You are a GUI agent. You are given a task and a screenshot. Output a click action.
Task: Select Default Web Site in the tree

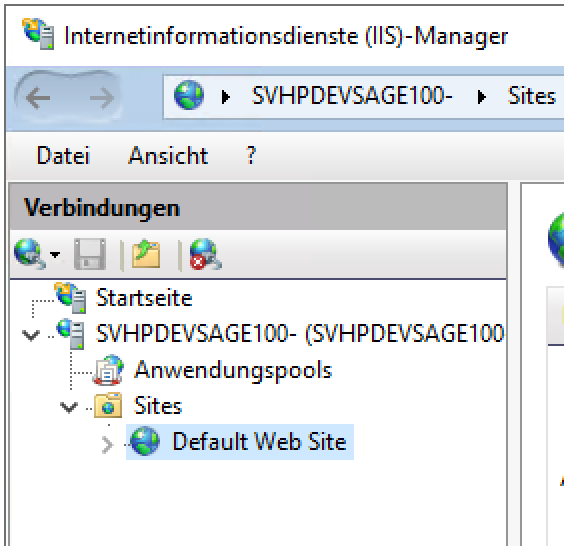coord(259,442)
